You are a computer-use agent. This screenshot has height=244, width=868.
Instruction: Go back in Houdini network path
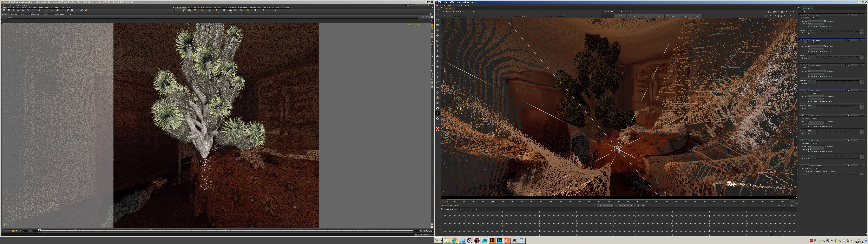(x=2, y=17)
